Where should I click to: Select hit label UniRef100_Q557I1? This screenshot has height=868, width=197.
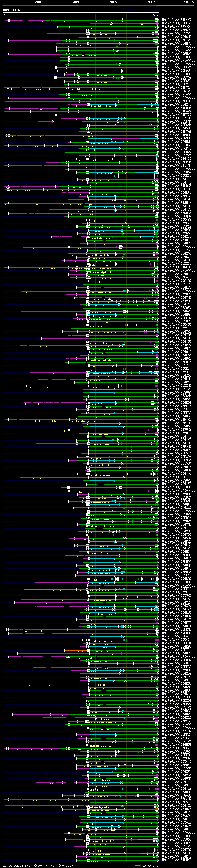pos(177,650)
